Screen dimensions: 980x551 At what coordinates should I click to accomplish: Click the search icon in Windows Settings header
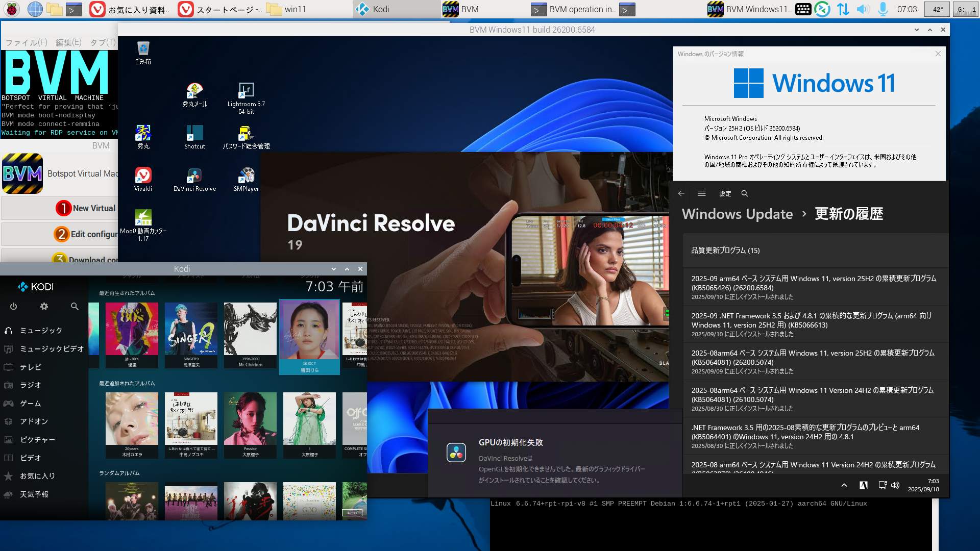(x=745, y=193)
